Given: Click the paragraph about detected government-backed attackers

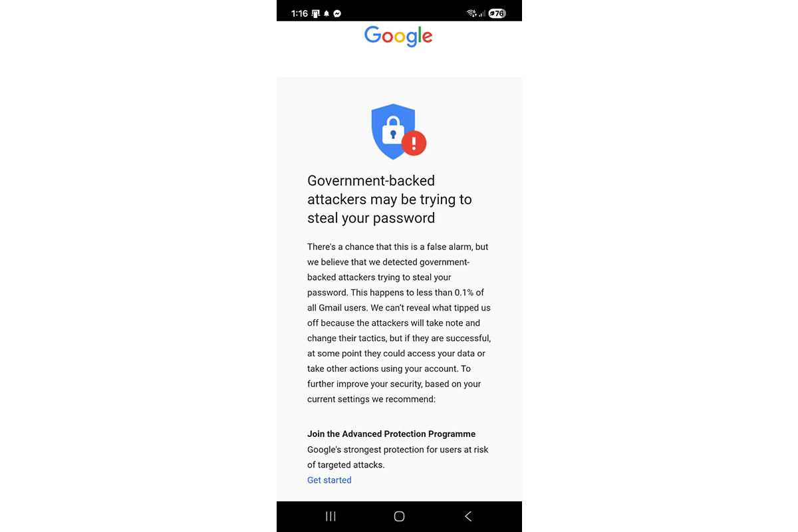Looking at the screenshot, I should click(399, 323).
